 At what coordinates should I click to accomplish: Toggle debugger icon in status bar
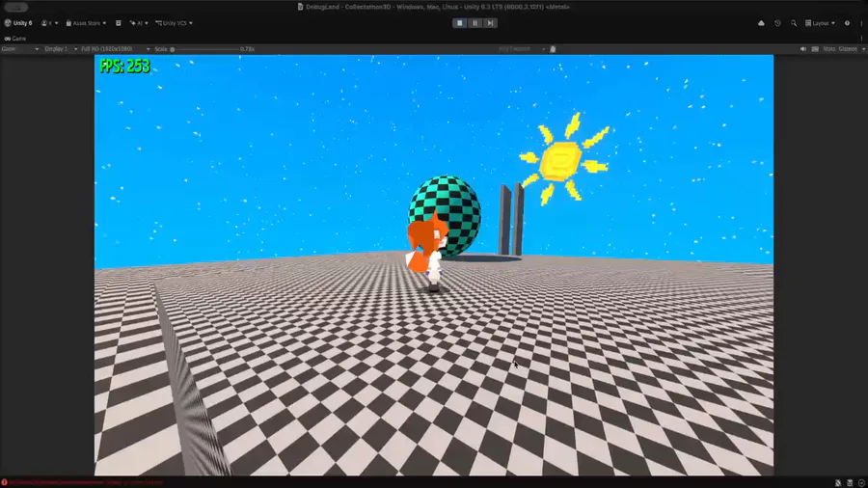tap(838, 483)
